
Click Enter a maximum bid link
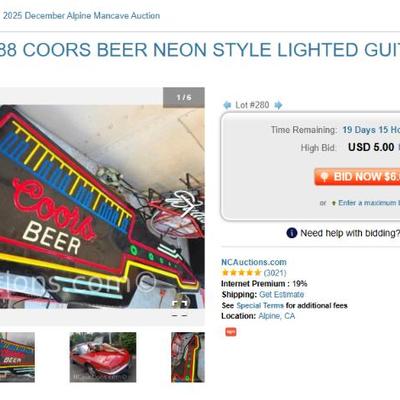pyautogui.click(x=369, y=203)
